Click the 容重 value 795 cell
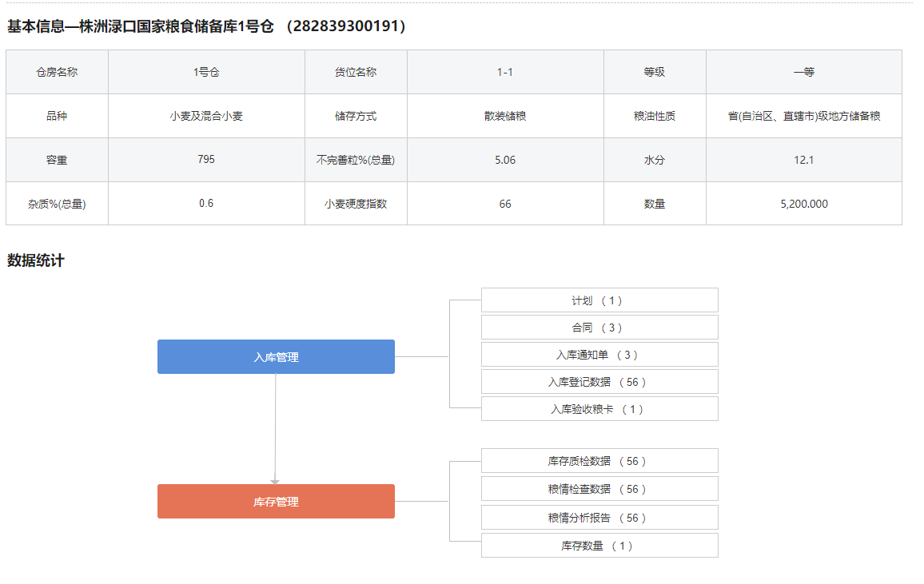This screenshot has height=584, width=924. click(x=206, y=159)
